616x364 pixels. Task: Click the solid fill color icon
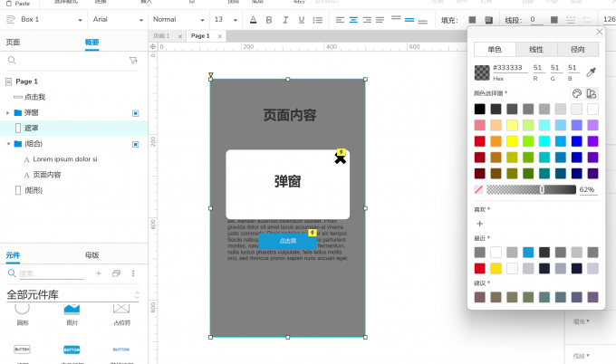pyautogui.click(x=473, y=20)
